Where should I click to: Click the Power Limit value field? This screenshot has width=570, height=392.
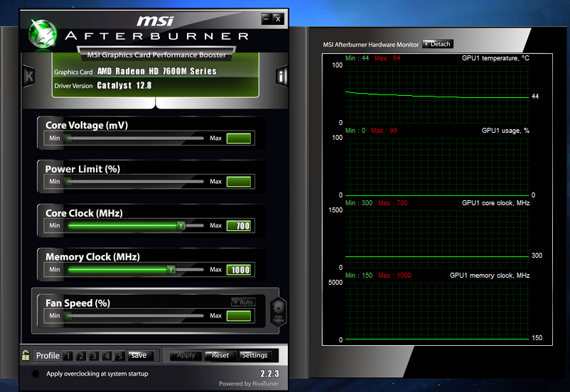pyautogui.click(x=239, y=182)
